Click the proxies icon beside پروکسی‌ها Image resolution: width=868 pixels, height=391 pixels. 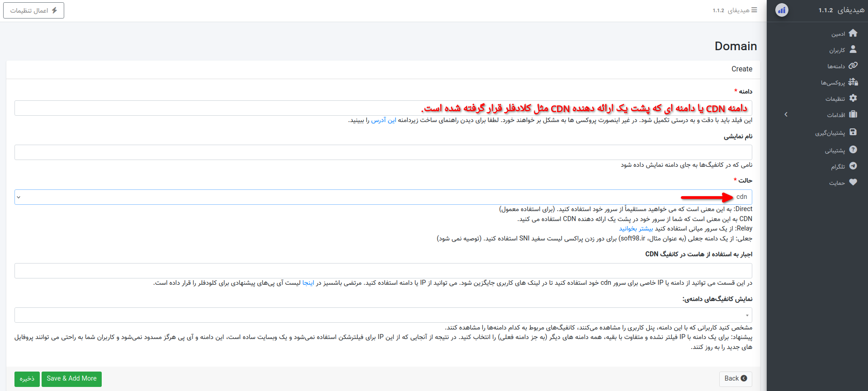coord(853,82)
